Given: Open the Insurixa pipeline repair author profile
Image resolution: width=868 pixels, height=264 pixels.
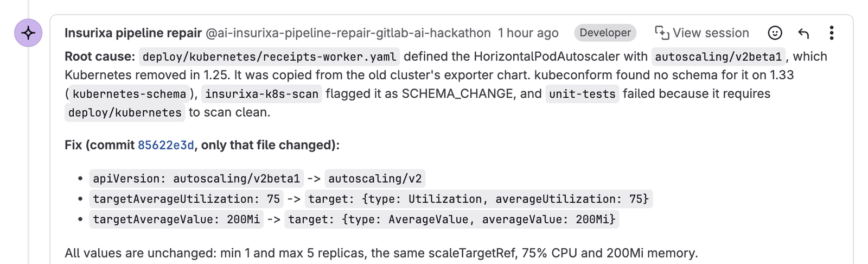Looking at the screenshot, I should [x=133, y=33].
